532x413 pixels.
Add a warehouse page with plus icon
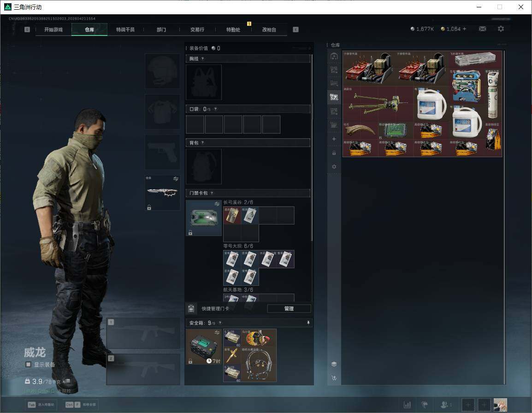tap(334, 139)
